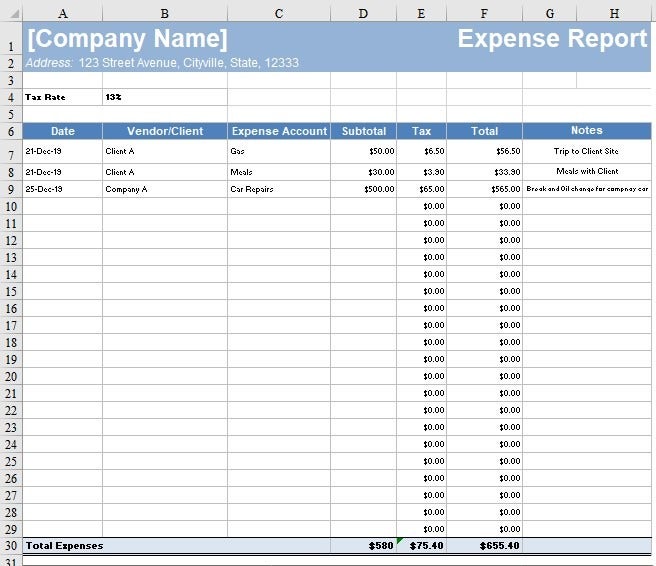This screenshot has width=656, height=566.
Task: Select the address line cell
Action: [162, 62]
